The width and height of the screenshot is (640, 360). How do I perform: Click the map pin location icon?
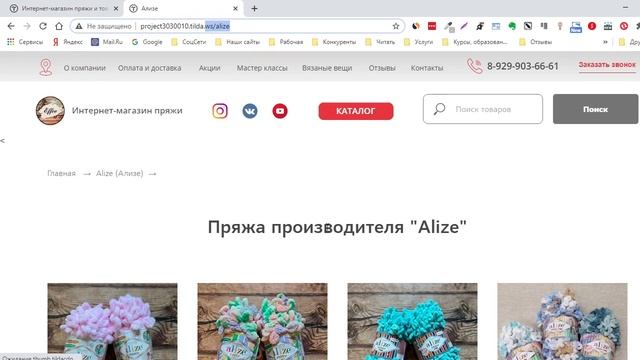pyautogui.click(x=46, y=67)
